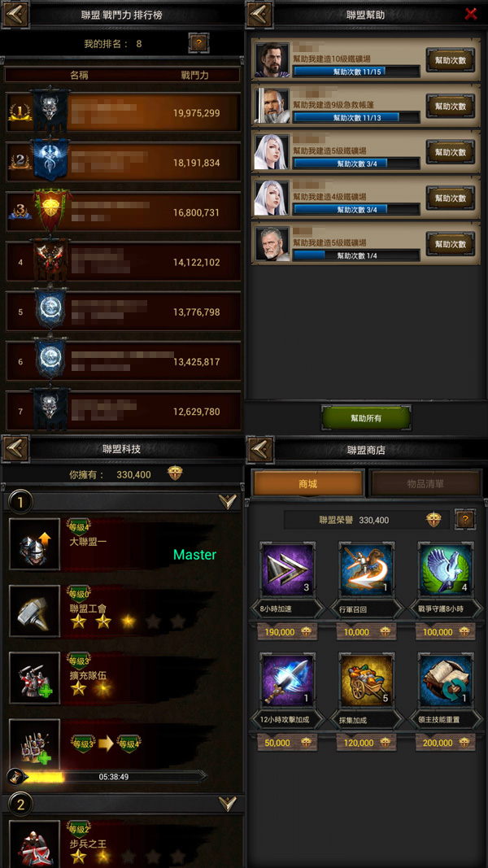Select the 採集加成 gathering cart icon
This screenshot has height=868, width=488.
click(366, 679)
